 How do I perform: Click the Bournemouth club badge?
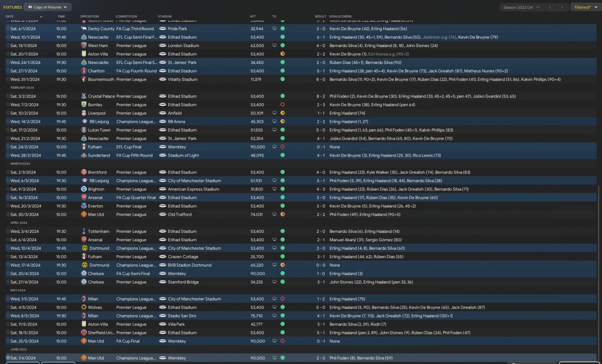point(84,79)
